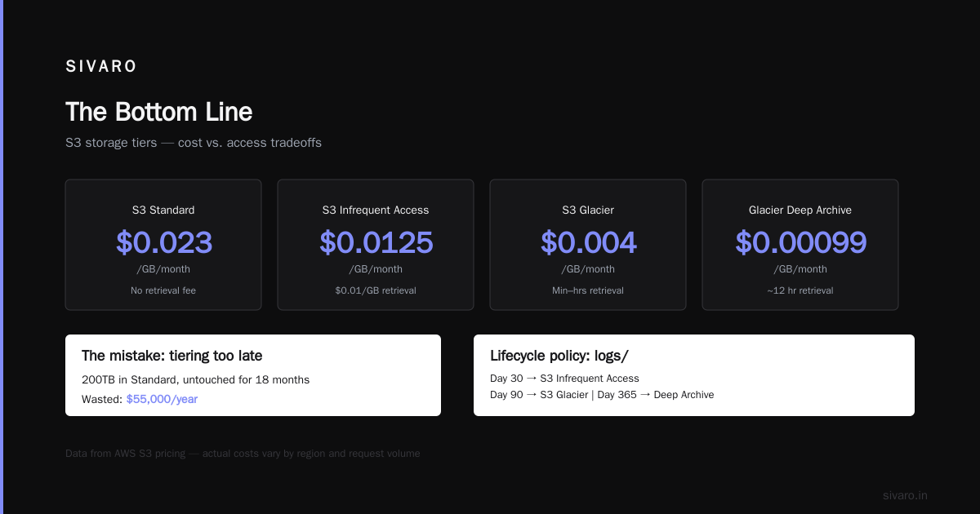Viewport: 980px width, 514px height.
Task: Select the S3 Glacier pricing card
Action: [x=588, y=245]
